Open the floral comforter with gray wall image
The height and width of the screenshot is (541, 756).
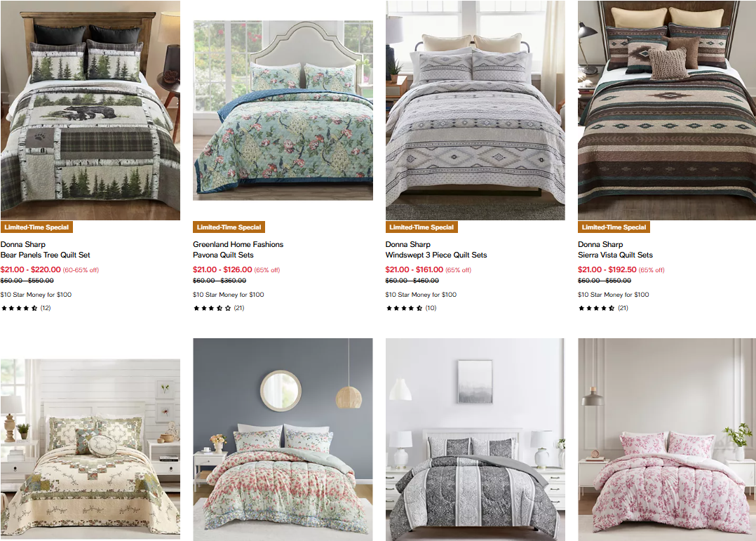[283, 439]
